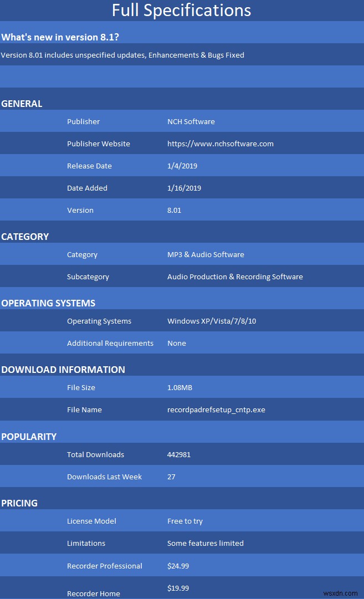Image resolution: width=364 pixels, height=599 pixels.
Task: Click the Subcategory label
Action: [88, 277]
